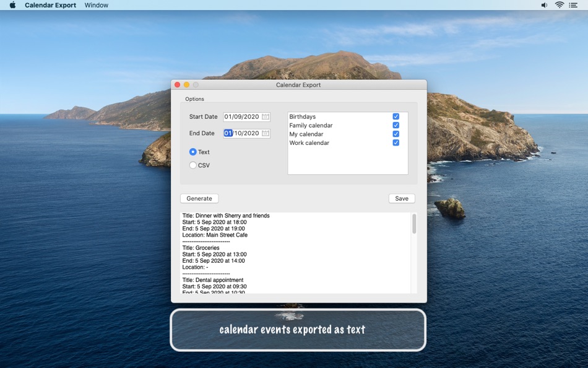The height and width of the screenshot is (368, 588).
Task: Open the Window menu
Action: click(97, 5)
